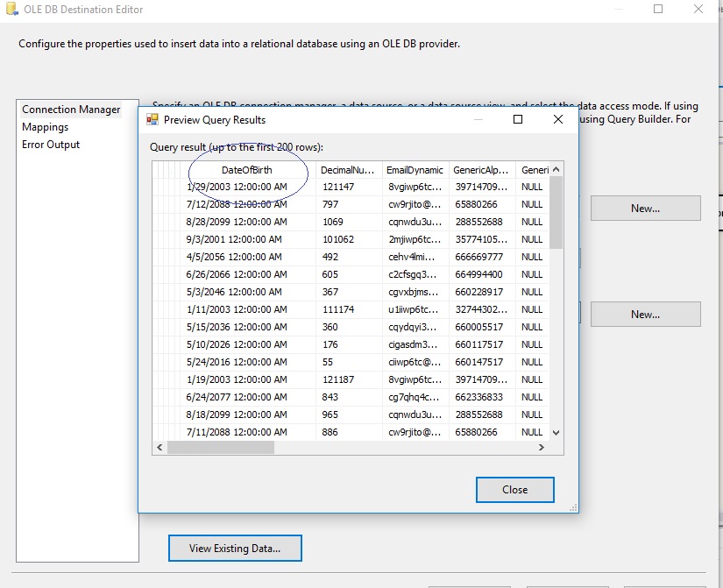Viewport: 723px width, 588px height.
Task: Switch to the Error Output page
Action: [51, 145]
